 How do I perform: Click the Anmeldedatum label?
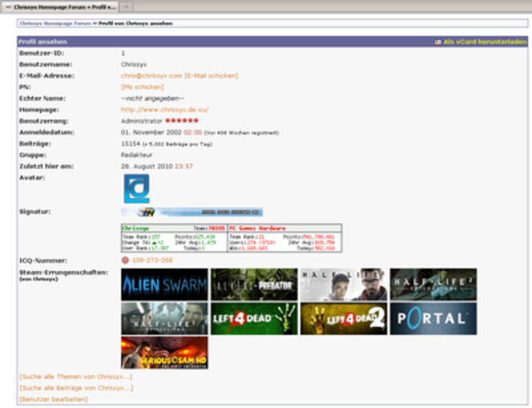[47, 132]
